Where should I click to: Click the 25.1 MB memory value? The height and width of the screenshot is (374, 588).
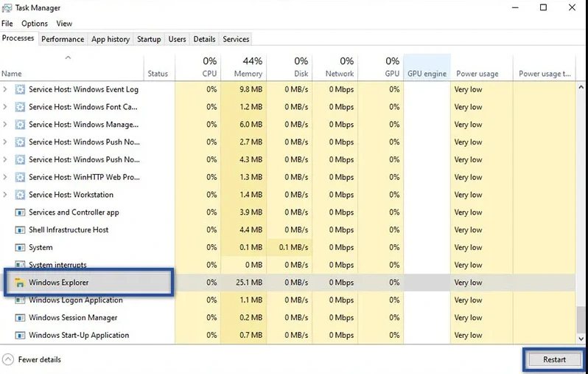point(249,283)
